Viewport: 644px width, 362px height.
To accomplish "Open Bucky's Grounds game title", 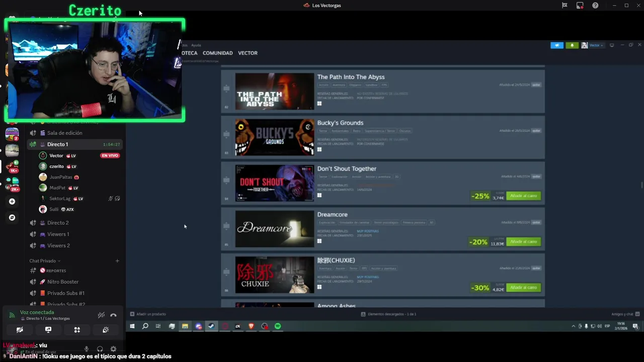I will coord(340,123).
